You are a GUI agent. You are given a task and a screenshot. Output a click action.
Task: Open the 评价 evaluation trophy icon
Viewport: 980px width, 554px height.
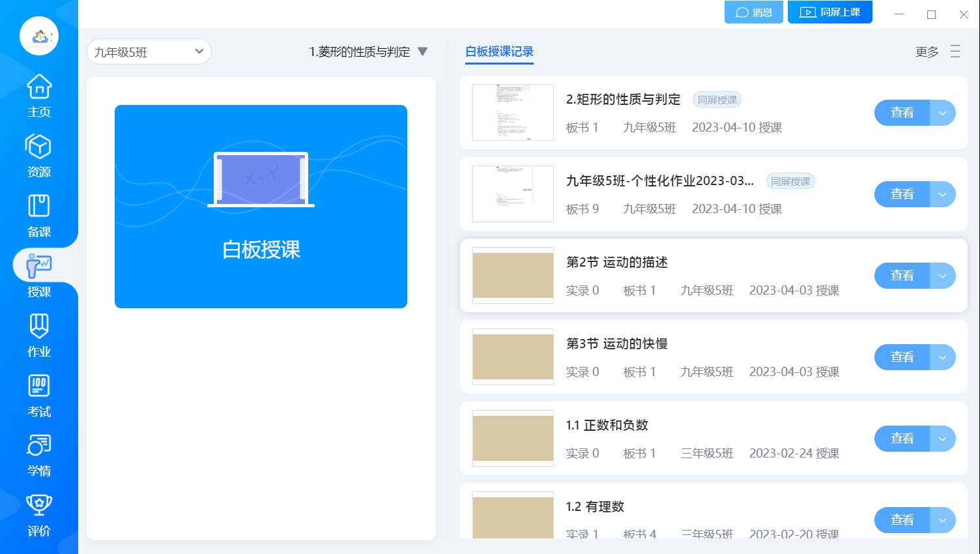coord(39,514)
